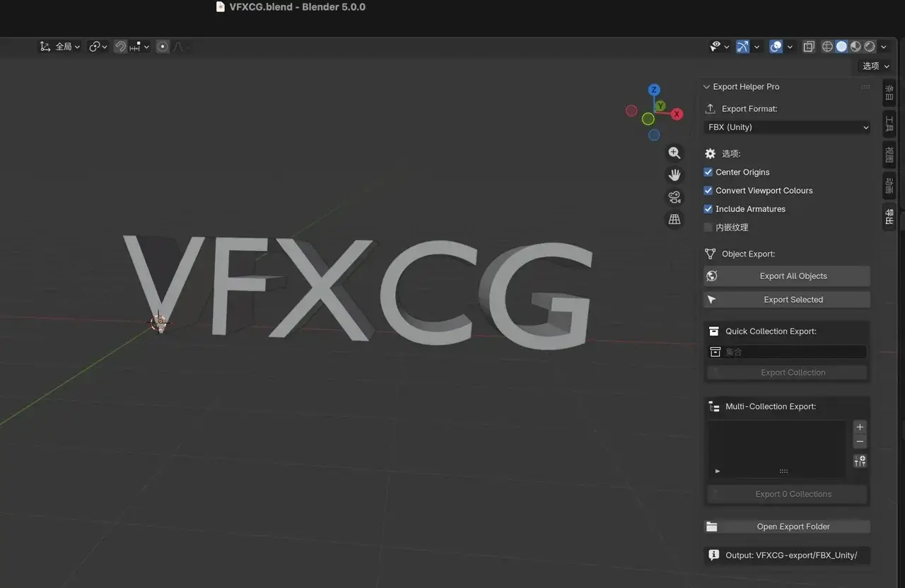
Task: Expand the multi-collection list filter triangle
Action: (718, 471)
